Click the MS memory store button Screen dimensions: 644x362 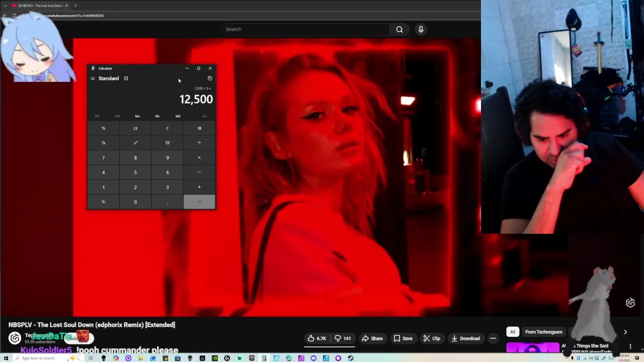(x=178, y=116)
